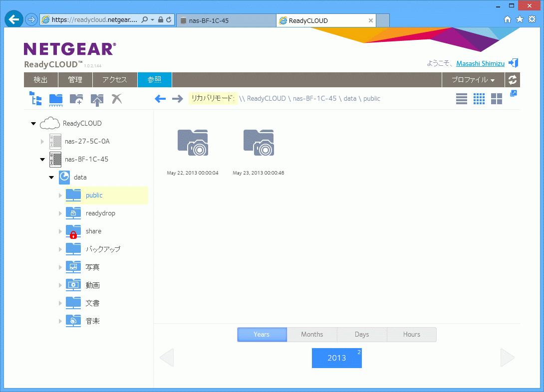Switch to large tiles view icon

[497, 99]
